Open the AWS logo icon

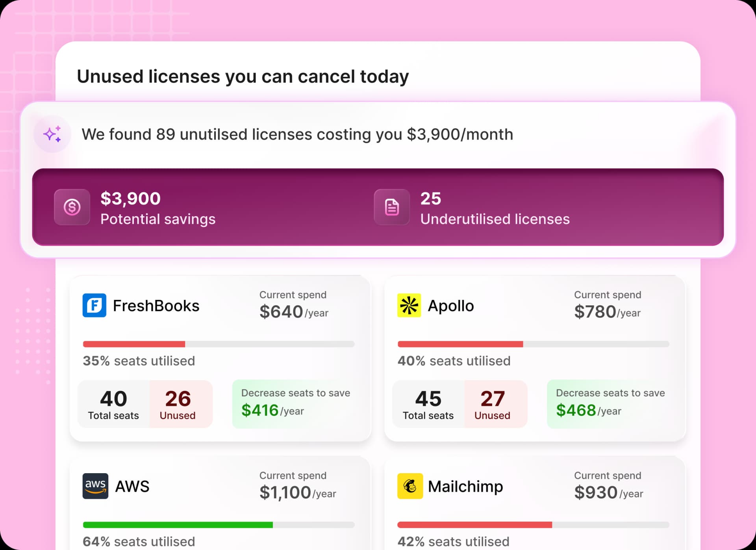95,486
